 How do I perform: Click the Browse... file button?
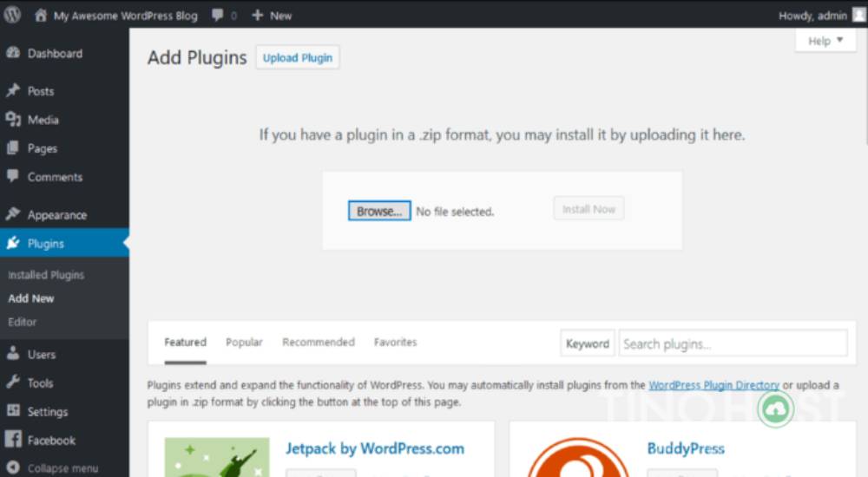pyautogui.click(x=379, y=211)
